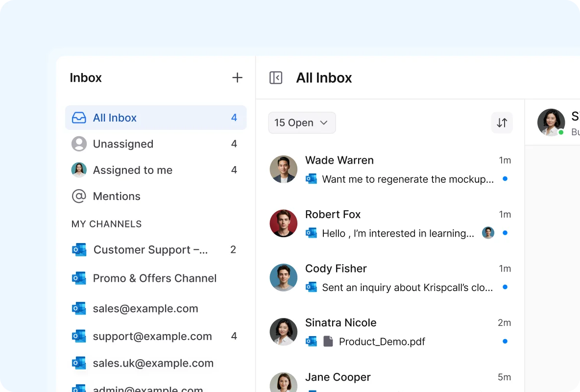The image size is (580, 392).
Task: Select All Inbox in the sidebar
Action: pos(156,118)
